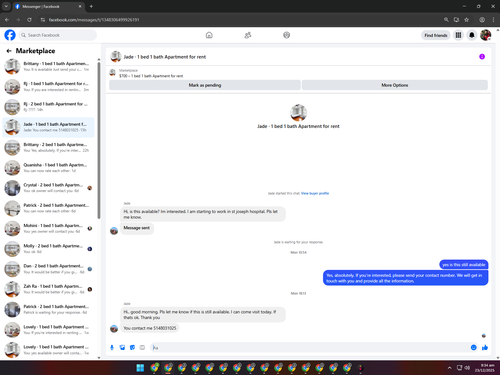Choose a sticker icon in composer
The width and height of the screenshot is (500, 375).
132,348
